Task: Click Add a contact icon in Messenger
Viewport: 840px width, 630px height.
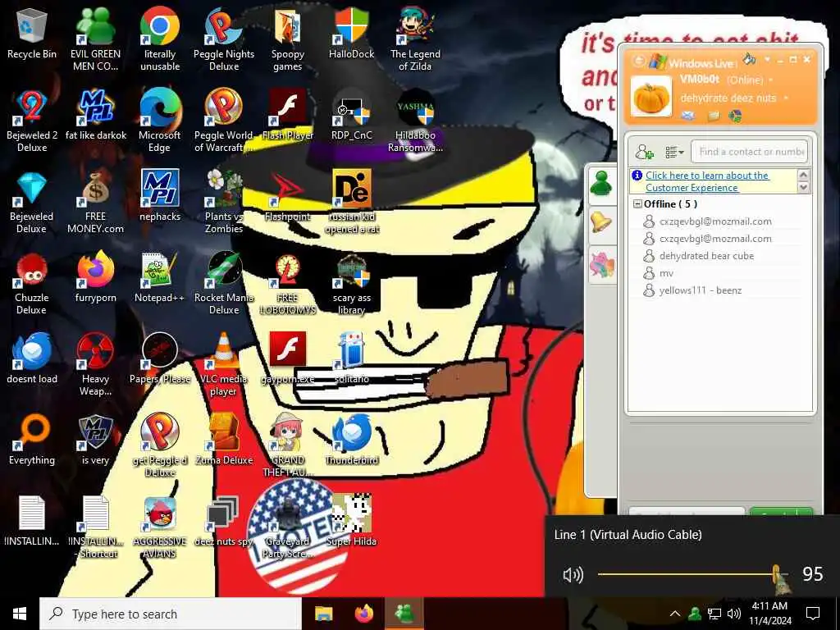Action: 644,152
